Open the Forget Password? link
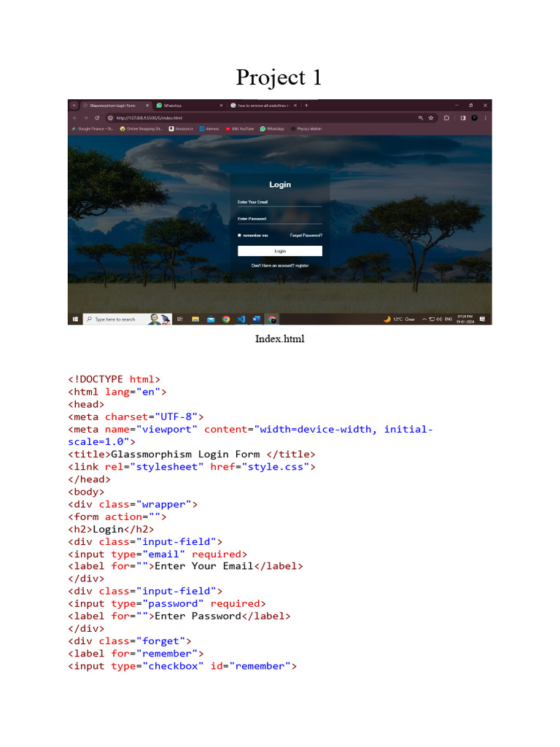The image size is (560, 747). pos(306,236)
